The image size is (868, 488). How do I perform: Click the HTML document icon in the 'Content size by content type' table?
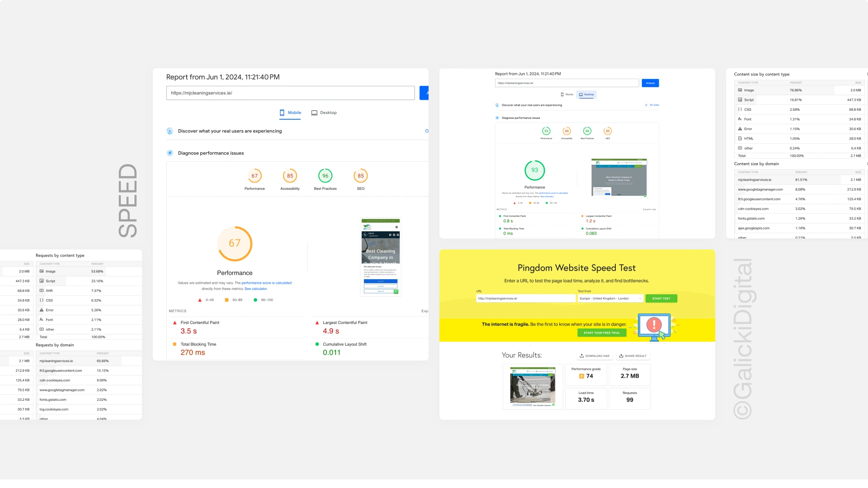[740, 138]
